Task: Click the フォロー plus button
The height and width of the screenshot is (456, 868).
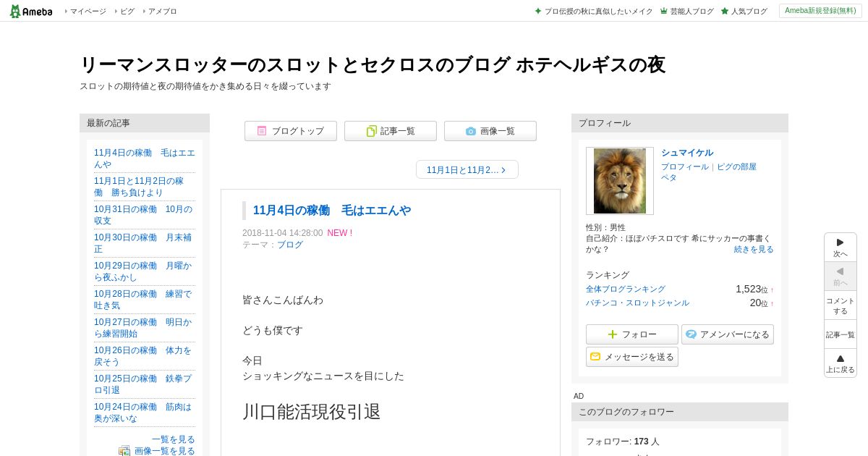Action: point(632,334)
